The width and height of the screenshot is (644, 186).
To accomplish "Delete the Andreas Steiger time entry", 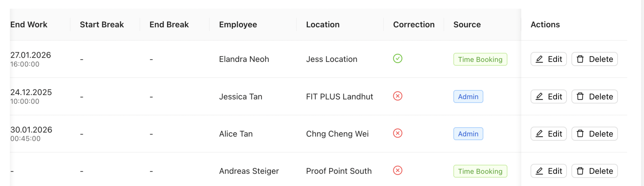I will pos(595,171).
